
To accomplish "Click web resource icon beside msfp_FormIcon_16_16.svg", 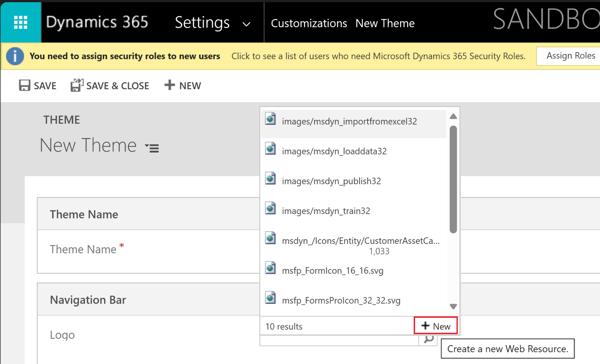I will (271, 268).
